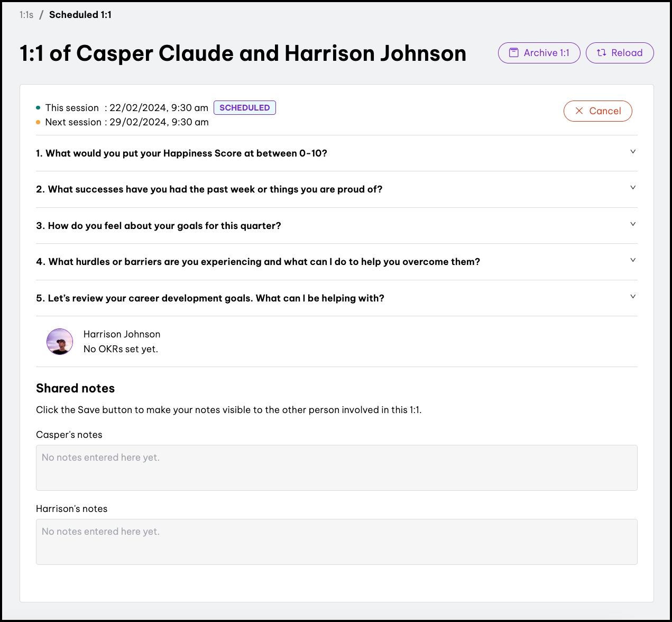Click the SCHEDULED status badge
The width and height of the screenshot is (672, 622).
[244, 108]
